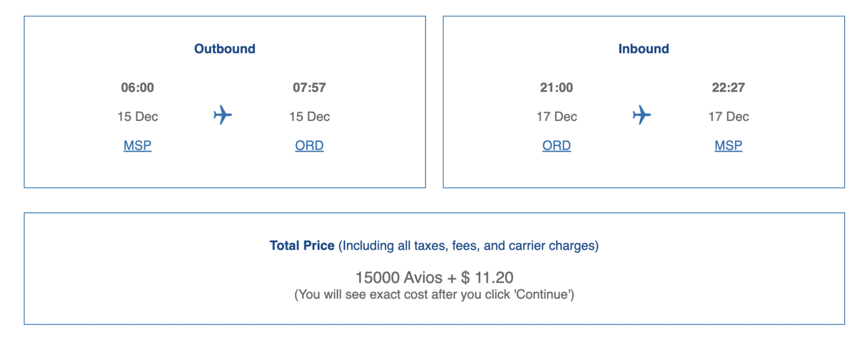Click the ORD link in the Inbound panel
Viewport: 868px width, 341px height.
[556, 145]
